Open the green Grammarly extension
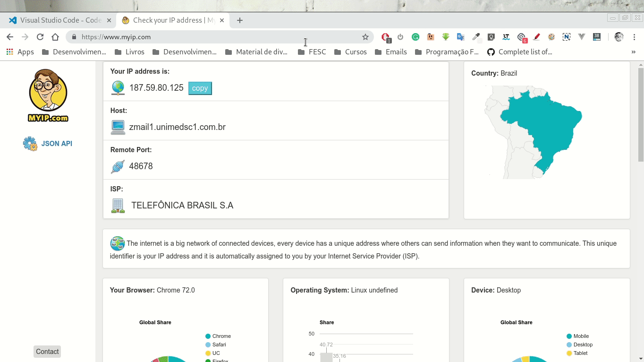Viewport: 644px width, 362px height. coord(415,37)
